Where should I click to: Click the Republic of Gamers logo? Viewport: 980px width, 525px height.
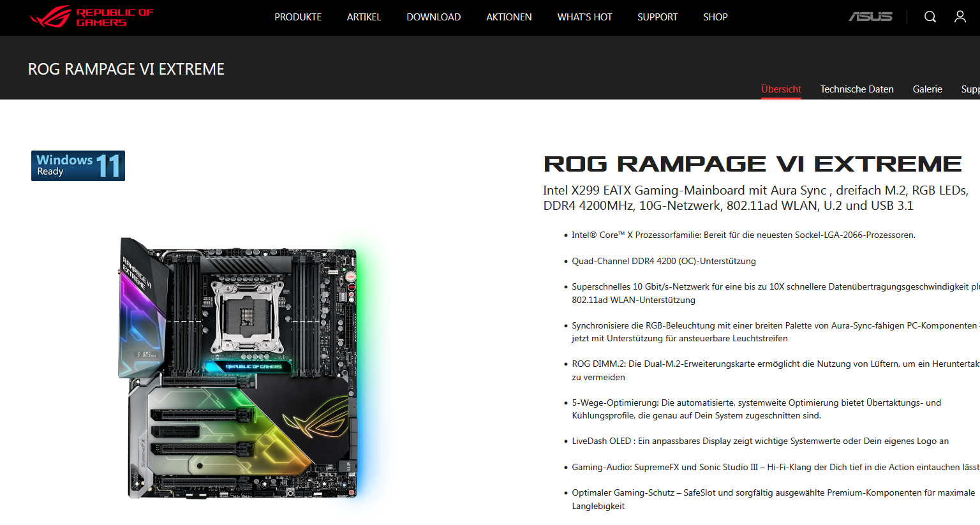[x=92, y=17]
